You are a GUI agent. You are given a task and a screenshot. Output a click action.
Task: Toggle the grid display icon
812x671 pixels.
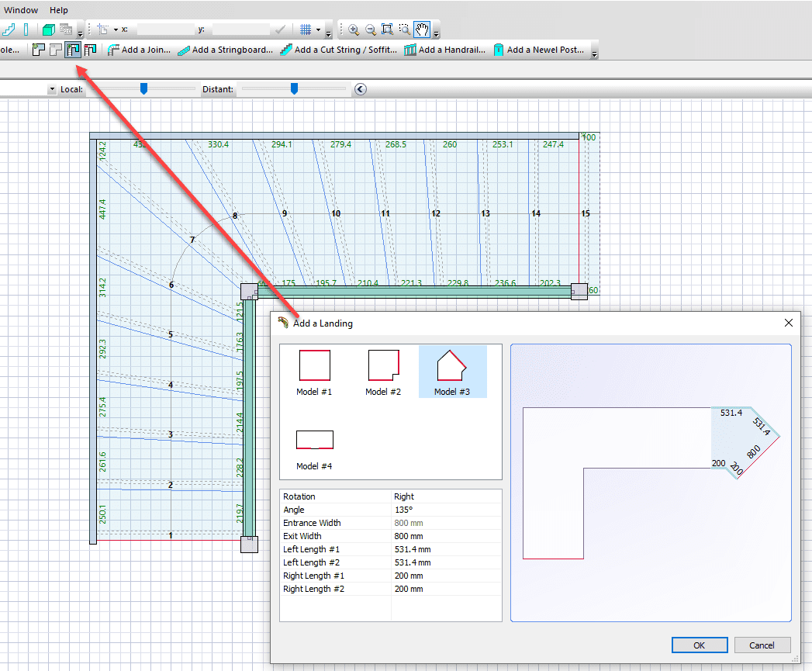[306, 29]
